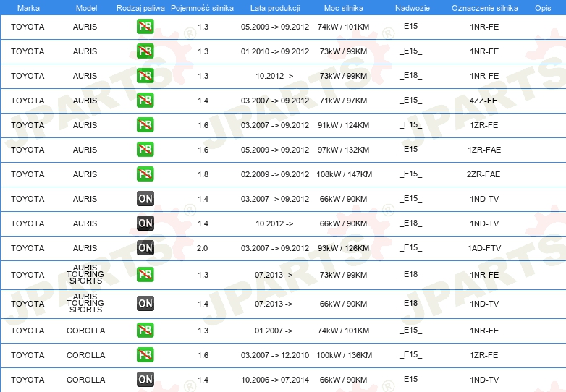Click AURIS TOURING SPORTS model in petrol row
The height and width of the screenshot is (392, 566).
tap(85, 274)
